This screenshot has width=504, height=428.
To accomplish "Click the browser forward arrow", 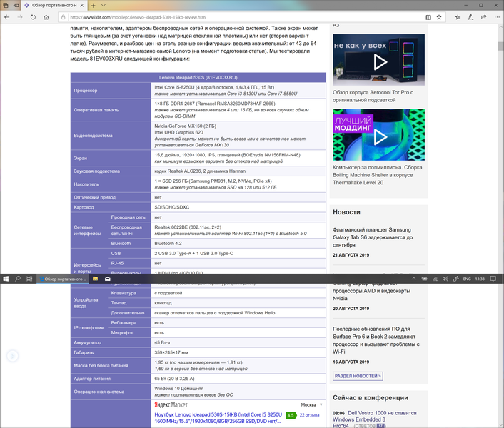I will click(x=20, y=17).
